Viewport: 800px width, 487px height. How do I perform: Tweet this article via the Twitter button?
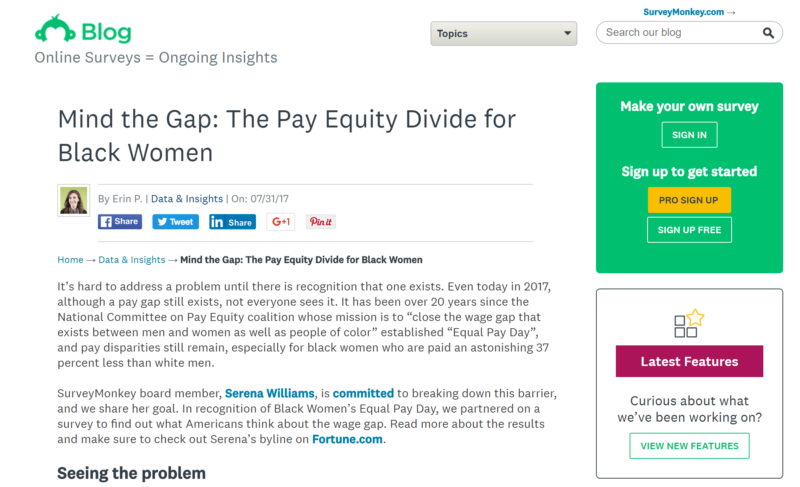pos(176,222)
